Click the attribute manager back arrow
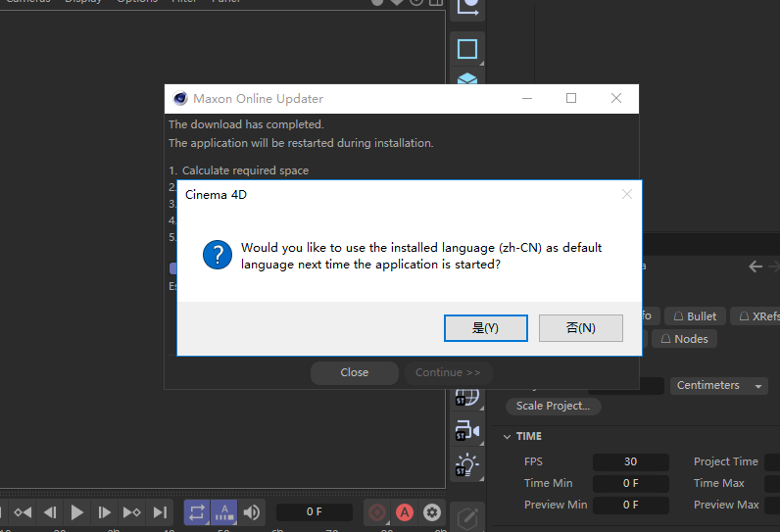This screenshot has width=780, height=532. tap(756, 267)
